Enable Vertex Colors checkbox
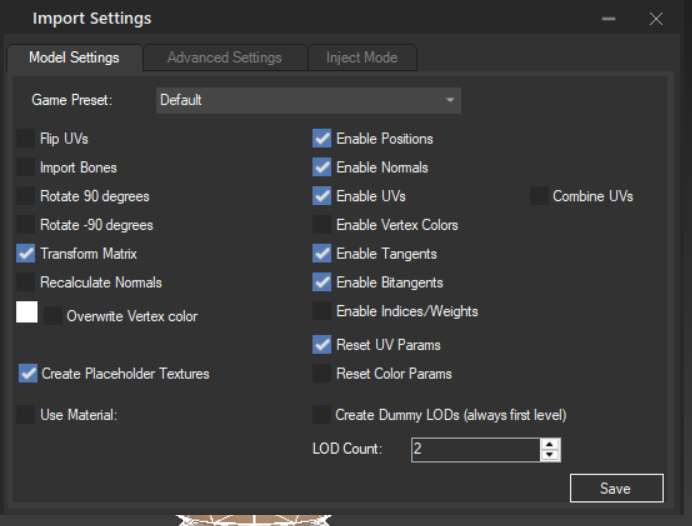The width and height of the screenshot is (692, 526). coord(322,225)
